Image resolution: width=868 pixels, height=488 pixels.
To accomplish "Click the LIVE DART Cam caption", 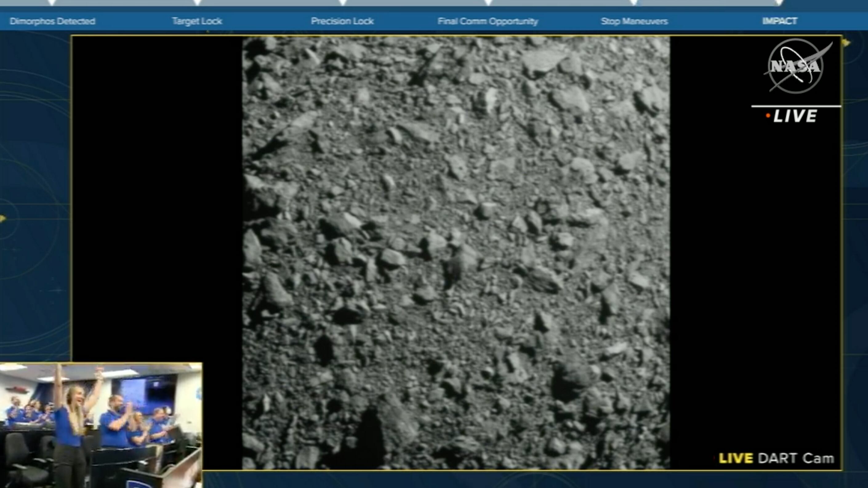I will (x=776, y=458).
